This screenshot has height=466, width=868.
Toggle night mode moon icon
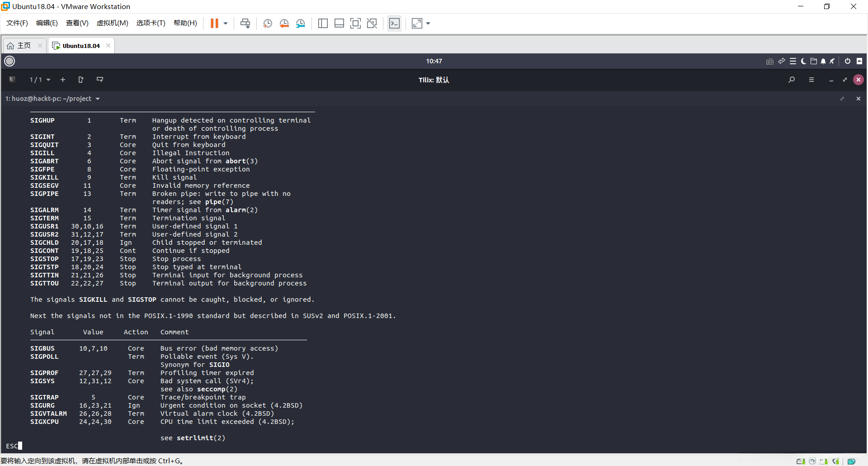click(x=803, y=61)
